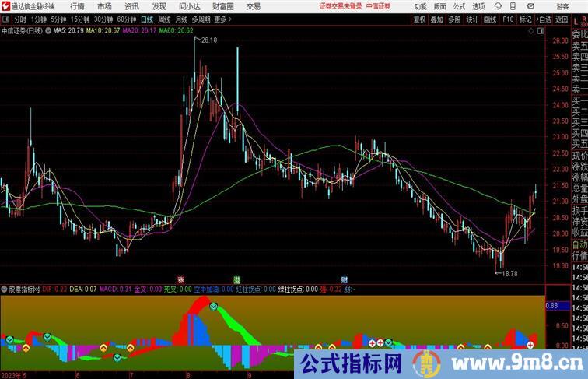Select the 日线 period tab
Screen dimensions: 588x379
(x=147, y=19)
